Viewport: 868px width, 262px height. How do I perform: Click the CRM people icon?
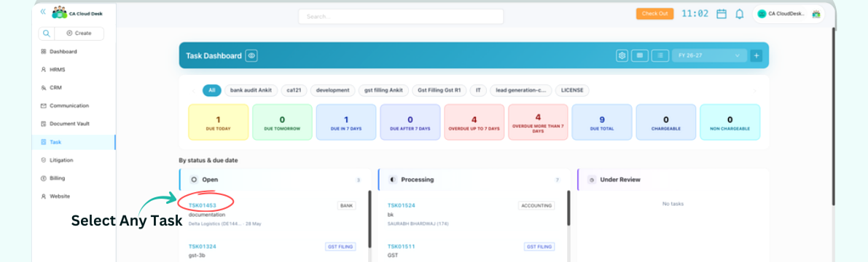pyautogui.click(x=43, y=87)
